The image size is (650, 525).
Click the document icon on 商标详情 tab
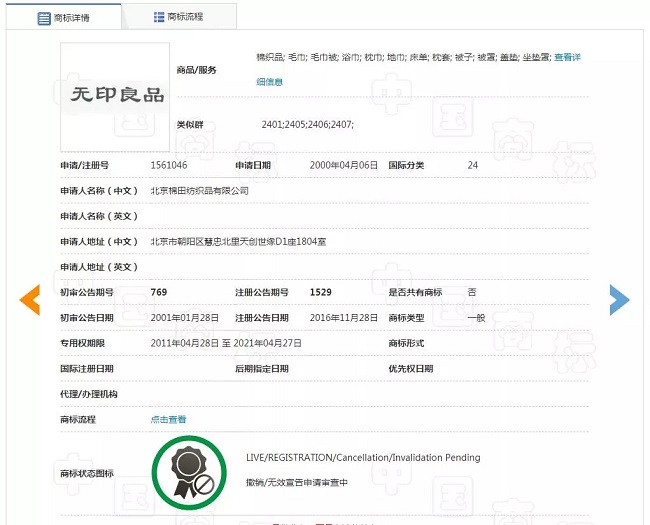click(x=44, y=18)
